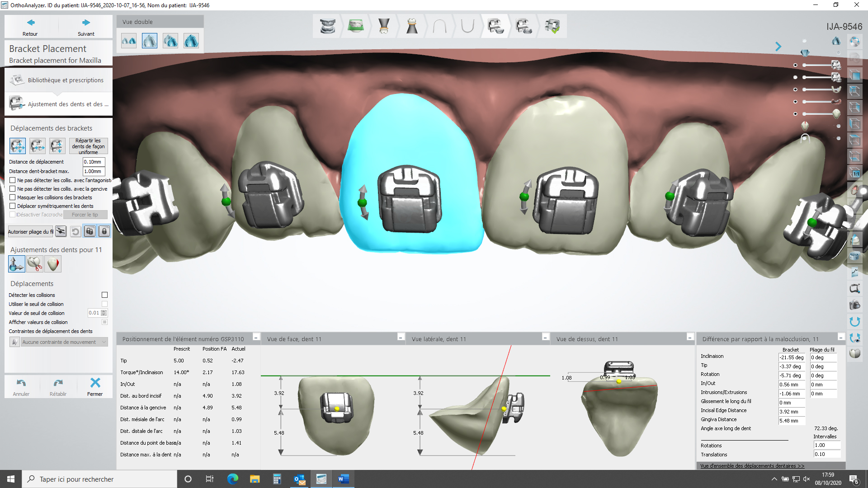Click the Rotations interval field 1.00

click(827, 445)
